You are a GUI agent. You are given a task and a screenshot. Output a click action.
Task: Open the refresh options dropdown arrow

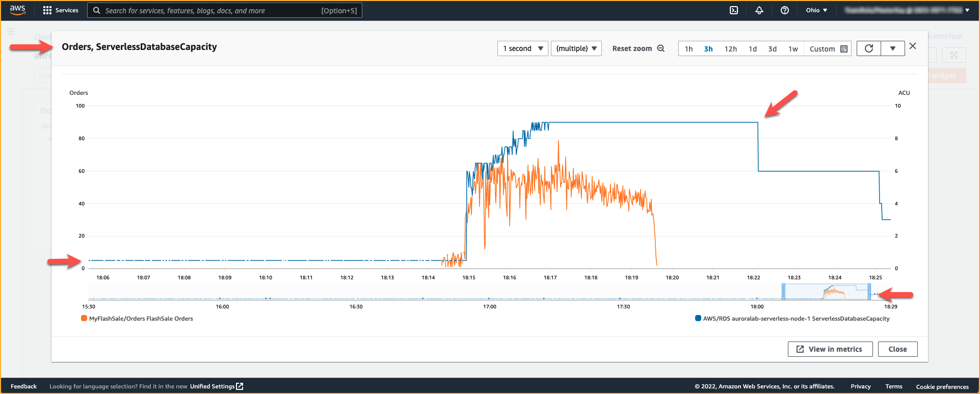click(x=893, y=48)
